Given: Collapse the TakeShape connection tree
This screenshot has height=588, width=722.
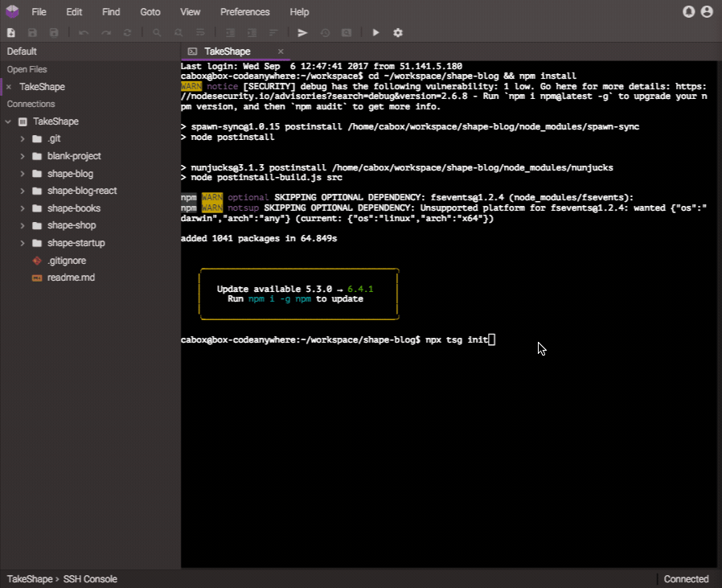Looking at the screenshot, I should 8,121.
